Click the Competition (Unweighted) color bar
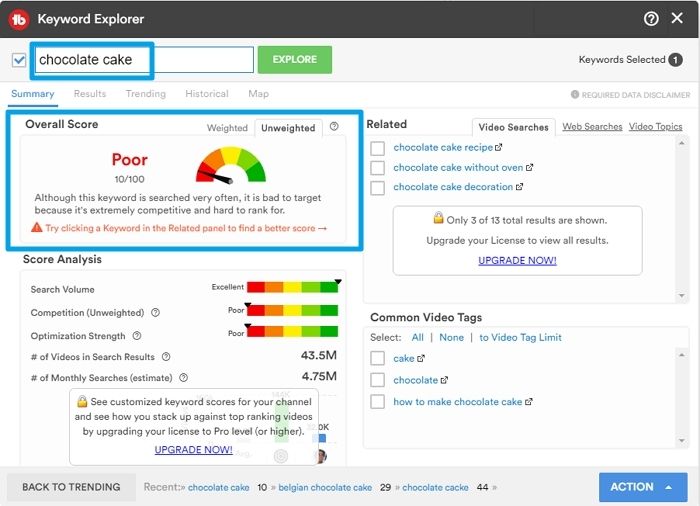 tap(292, 310)
